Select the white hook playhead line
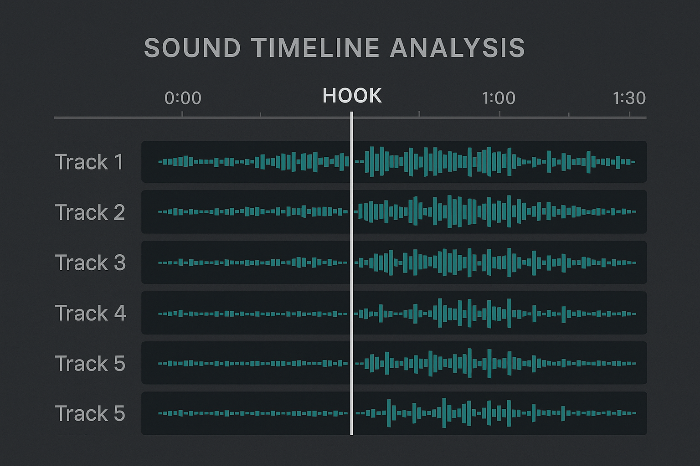Viewport: 700px width, 466px height. (352, 273)
